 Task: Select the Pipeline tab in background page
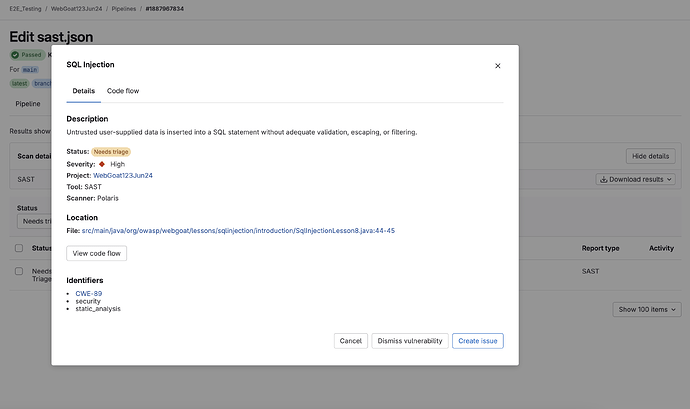(x=28, y=104)
